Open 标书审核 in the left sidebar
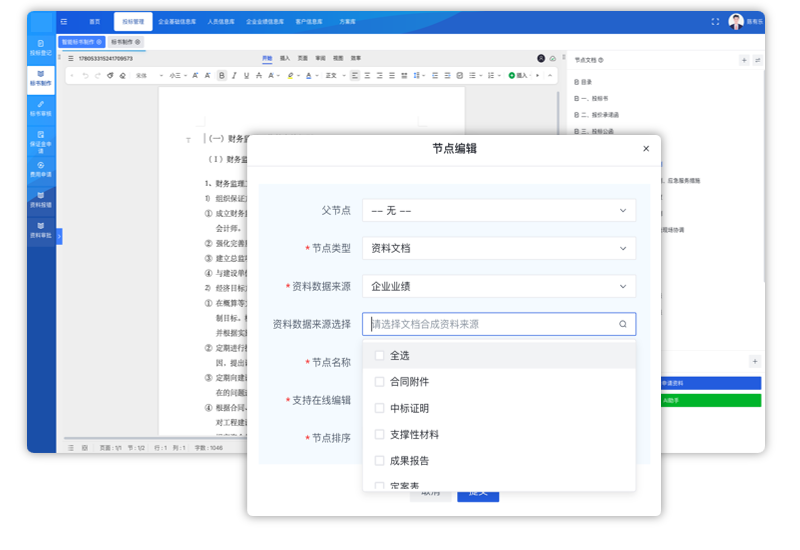The height and width of the screenshot is (550, 800). [41, 109]
